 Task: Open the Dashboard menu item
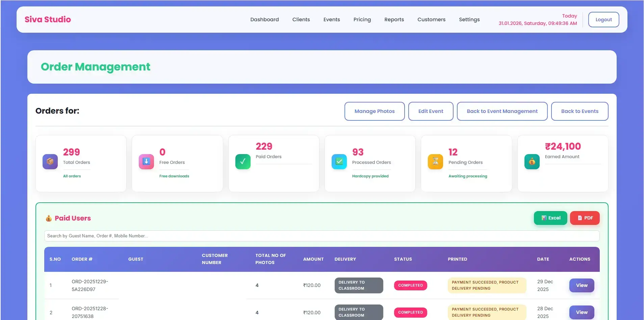click(x=264, y=19)
